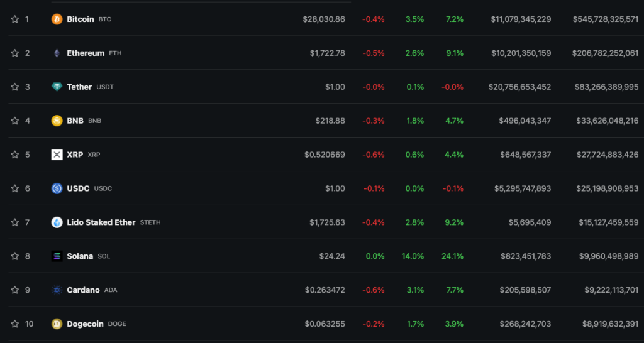Click the Ethereum diamond logo icon
This screenshot has width=644, height=343.
pos(57,53)
